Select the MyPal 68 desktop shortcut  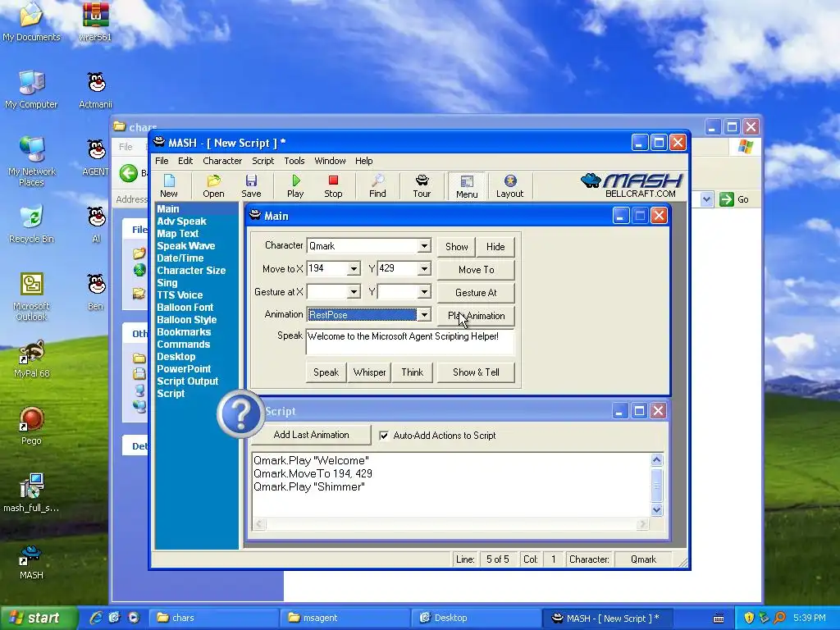[x=31, y=359]
